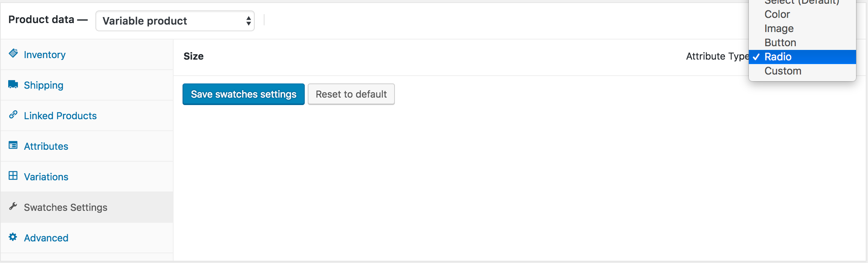This screenshot has height=263, width=868.
Task: Choose Image as the attribute type
Action: click(779, 28)
